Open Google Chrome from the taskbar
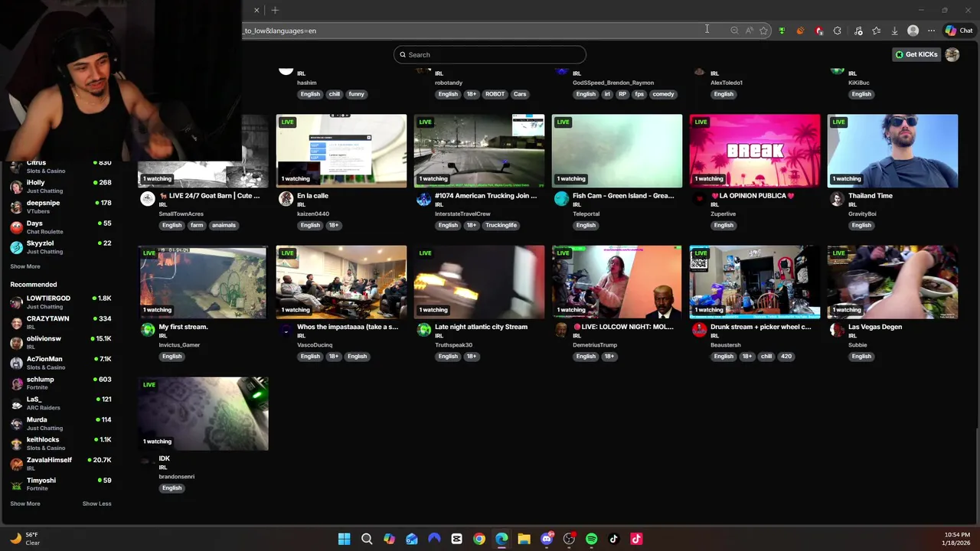980x551 pixels. click(x=479, y=539)
